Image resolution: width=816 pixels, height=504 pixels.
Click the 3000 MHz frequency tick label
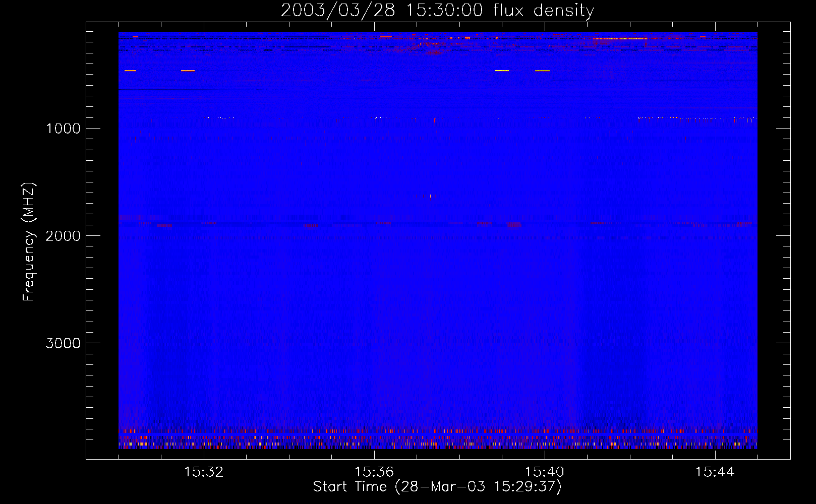pos(63,343)
